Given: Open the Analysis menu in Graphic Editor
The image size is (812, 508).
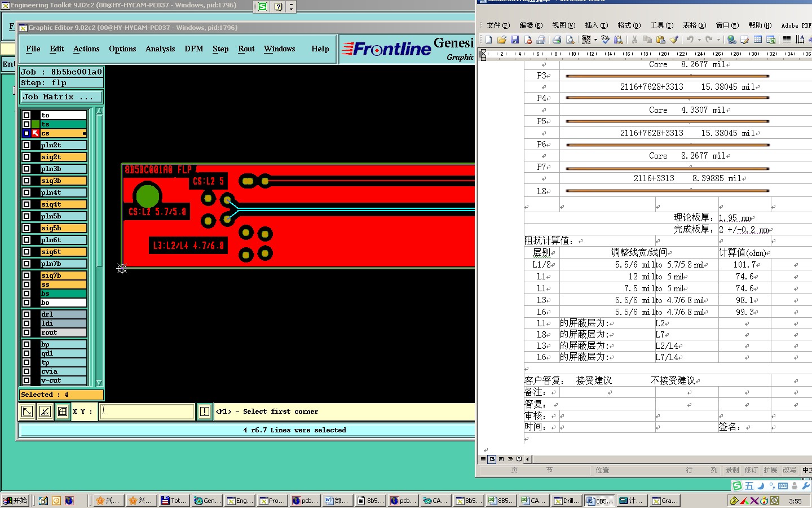Looking at the screenshot, I should point(160,49).
